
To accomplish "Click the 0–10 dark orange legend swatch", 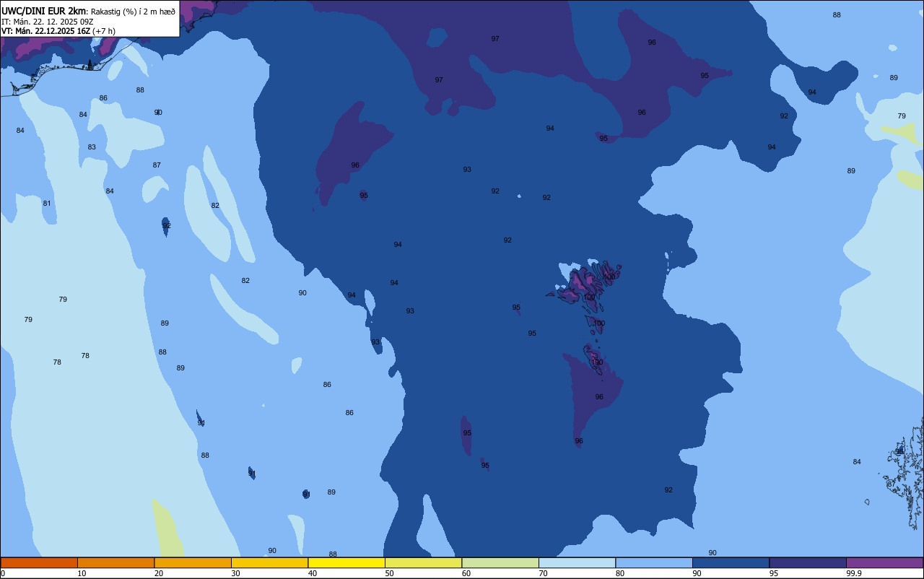I will tap(39, 562).
